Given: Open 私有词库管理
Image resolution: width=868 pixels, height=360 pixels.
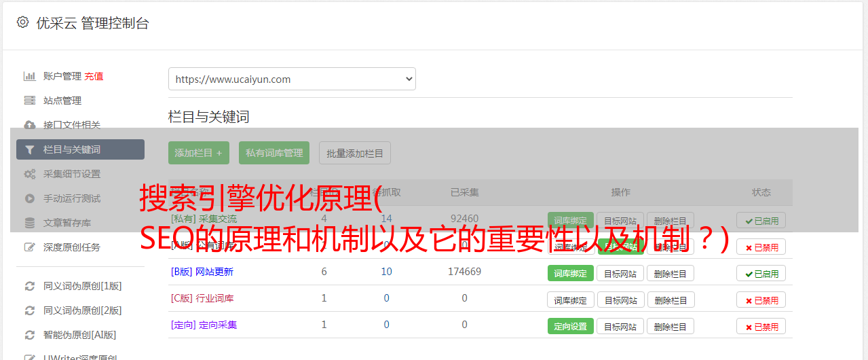Looking at the screenshot, I should [274, 153].
